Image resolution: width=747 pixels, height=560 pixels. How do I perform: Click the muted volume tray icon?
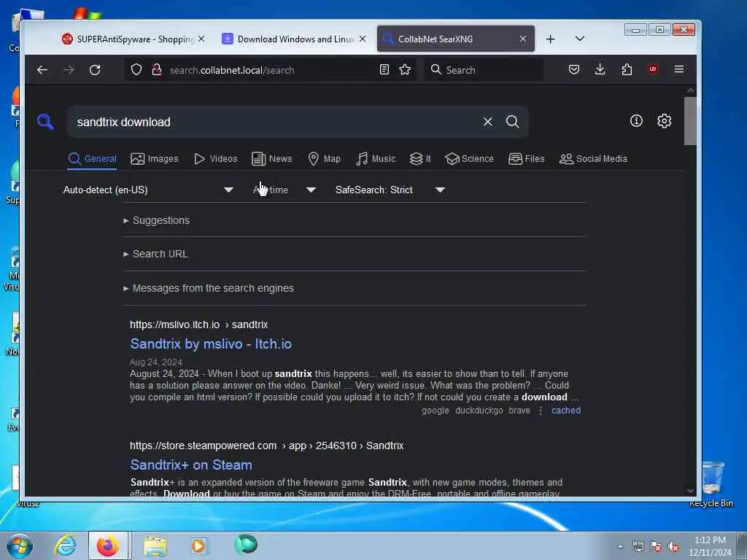coord(673,547)
